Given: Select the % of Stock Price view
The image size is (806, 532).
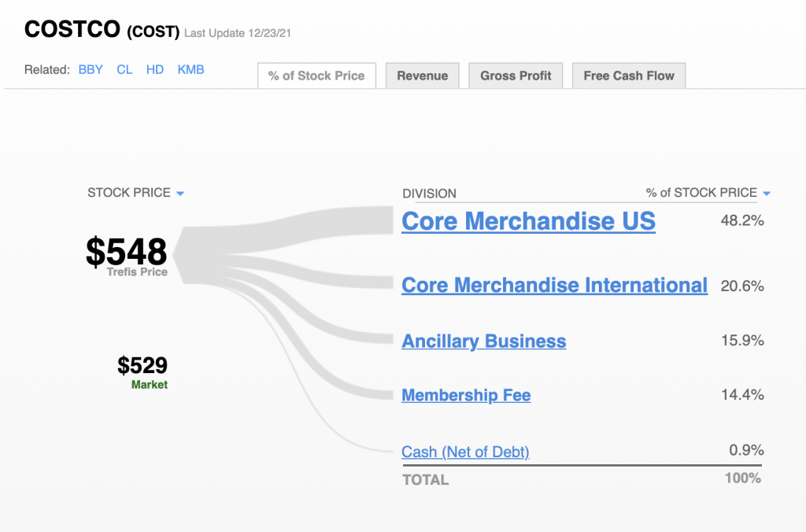Looking at the screenshot, I should [x=316, y=76].
